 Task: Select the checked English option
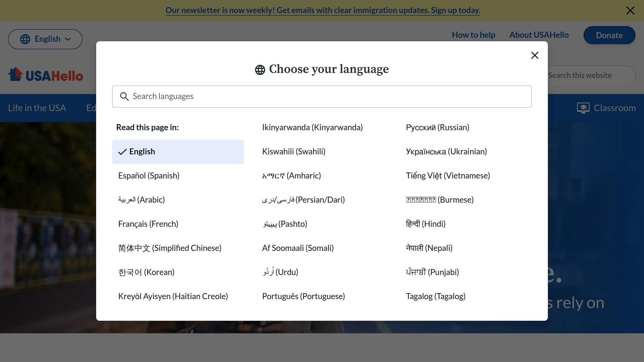point(178,152)
